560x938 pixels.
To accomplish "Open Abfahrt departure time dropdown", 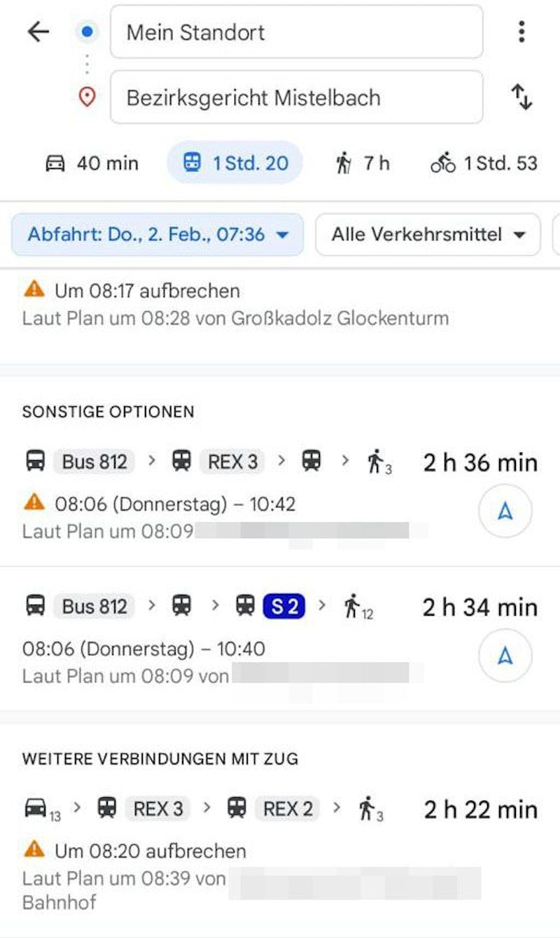I will pos(157,235).
